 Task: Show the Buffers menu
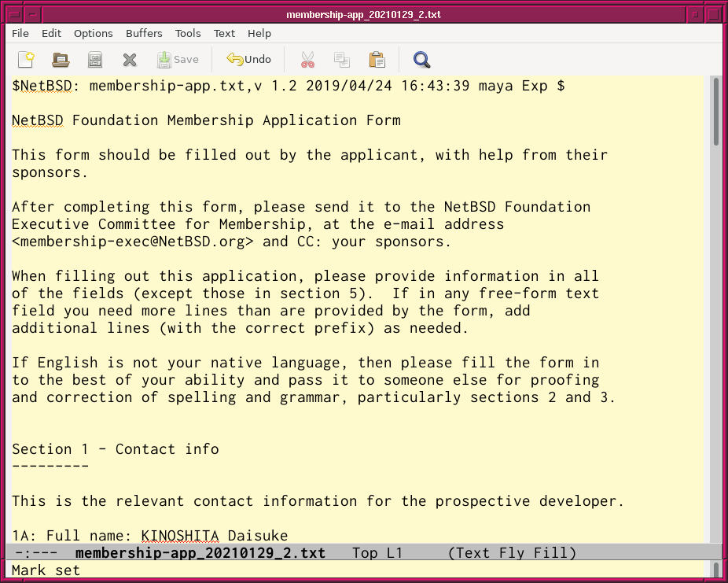(144, 33)
